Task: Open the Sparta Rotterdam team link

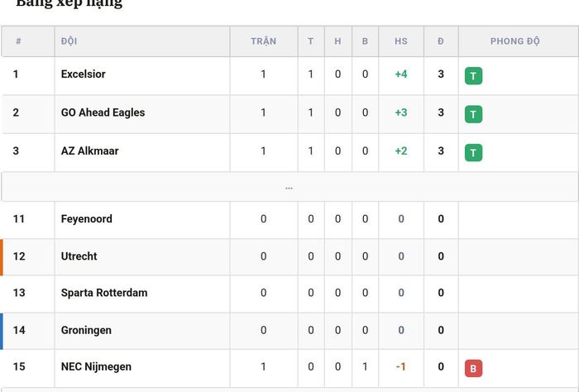Action: click(104, 293)
